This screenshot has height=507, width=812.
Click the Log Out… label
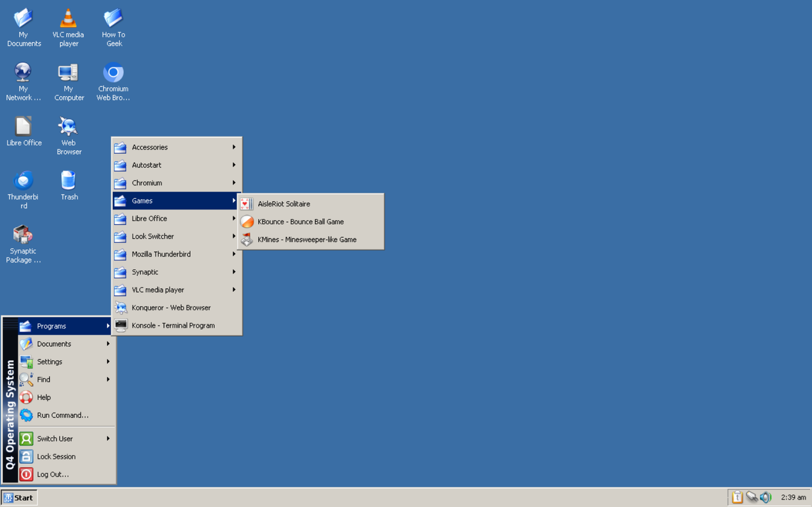(53, 475)
